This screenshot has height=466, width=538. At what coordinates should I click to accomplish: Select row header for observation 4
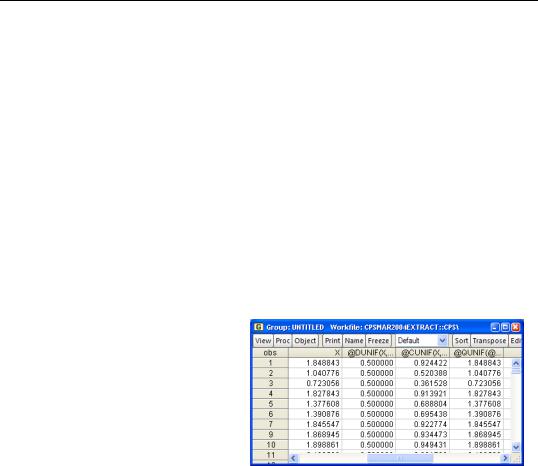coord(270,394)
